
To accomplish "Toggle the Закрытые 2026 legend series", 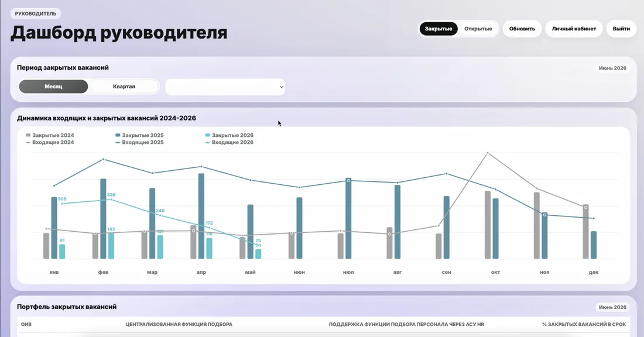I will pos(229,135).
